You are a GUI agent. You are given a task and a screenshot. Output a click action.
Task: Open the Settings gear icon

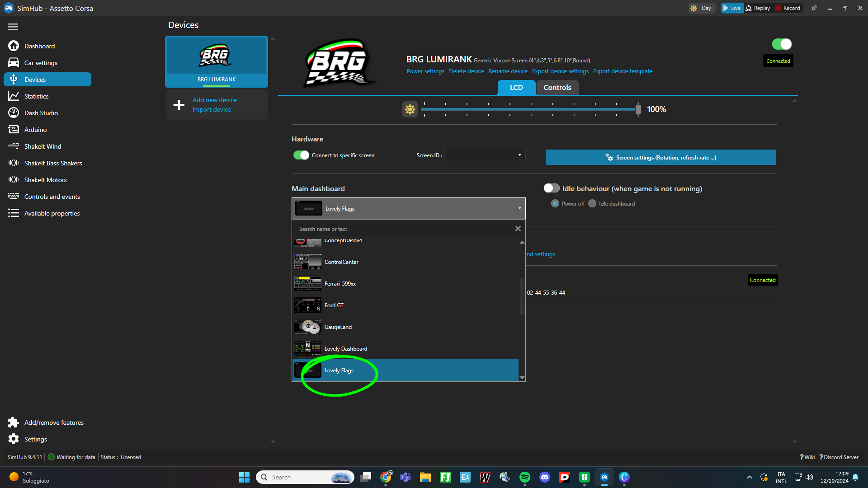point(14,439)
